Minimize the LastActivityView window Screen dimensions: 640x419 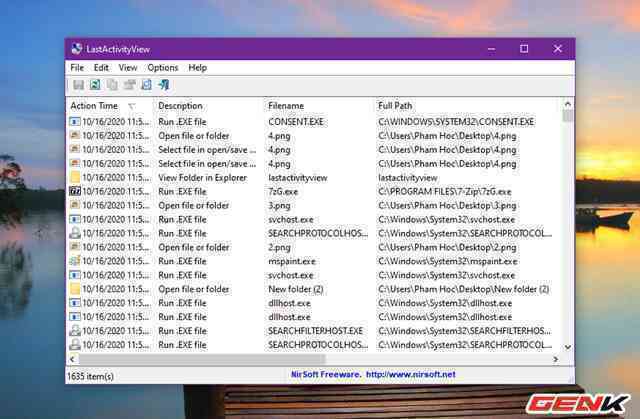(491, 49)
